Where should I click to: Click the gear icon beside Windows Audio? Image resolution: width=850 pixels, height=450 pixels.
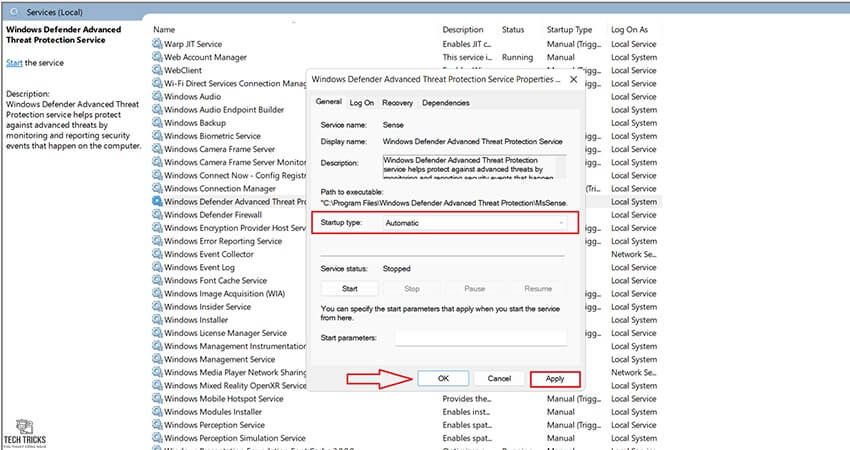click(157, 97)
